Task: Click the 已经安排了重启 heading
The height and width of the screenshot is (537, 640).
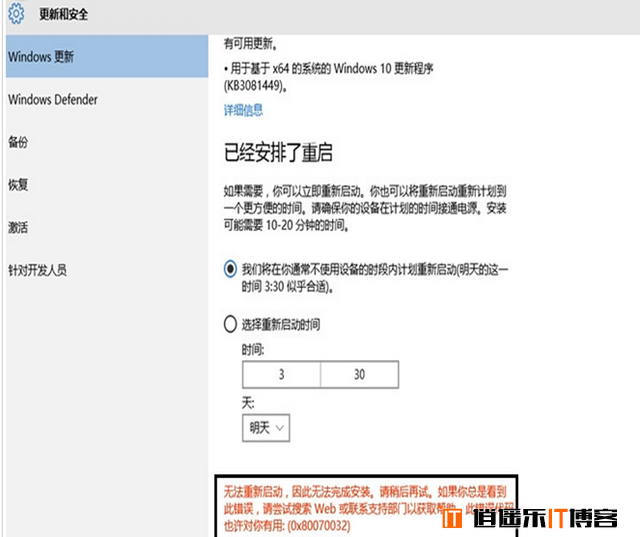Action: (278, 153)
